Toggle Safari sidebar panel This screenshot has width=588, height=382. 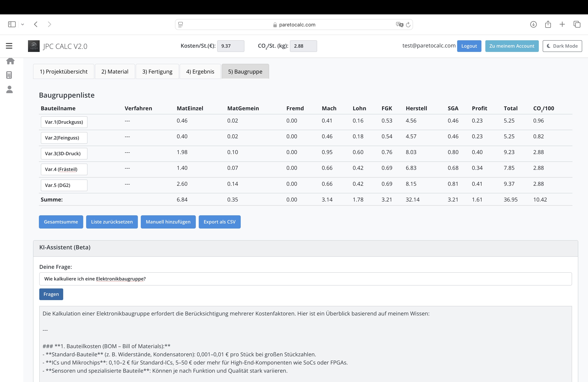tap(12, 24)
